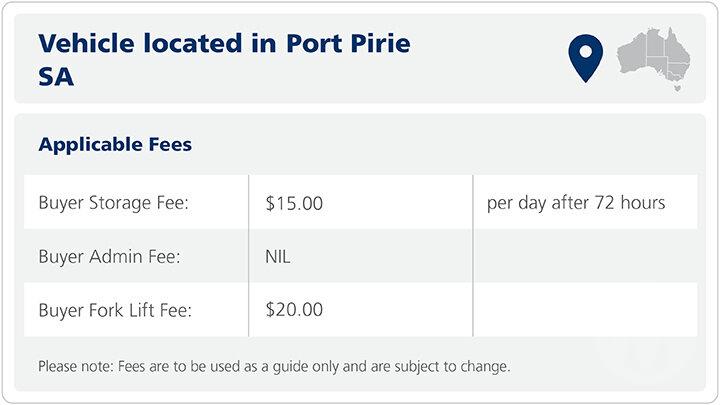Click the $15.00 storage fee amount
Screen dimensions: 720x405
(294, 203)
